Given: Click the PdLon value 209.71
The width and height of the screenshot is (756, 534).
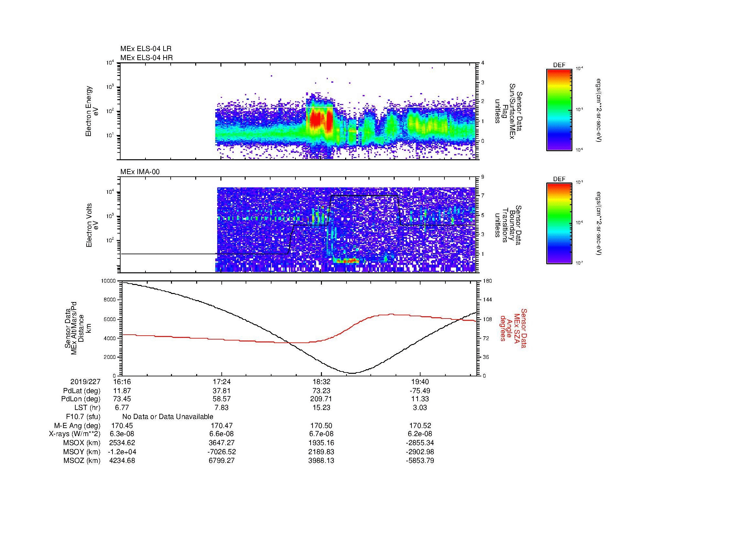Looking at the screenshot, I should (x=321, y=399).
